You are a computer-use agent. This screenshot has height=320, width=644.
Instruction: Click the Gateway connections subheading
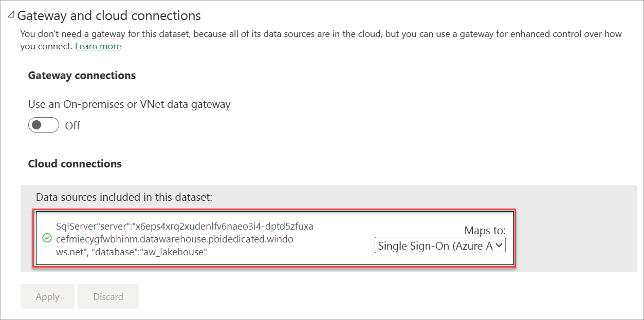[x=82, y=76]
